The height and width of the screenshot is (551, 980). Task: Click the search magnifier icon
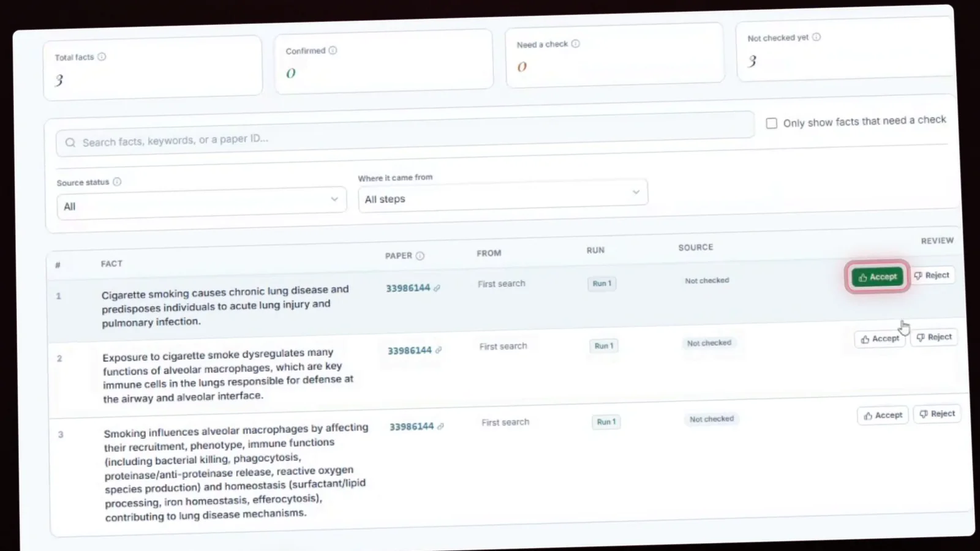click(70, 143)
